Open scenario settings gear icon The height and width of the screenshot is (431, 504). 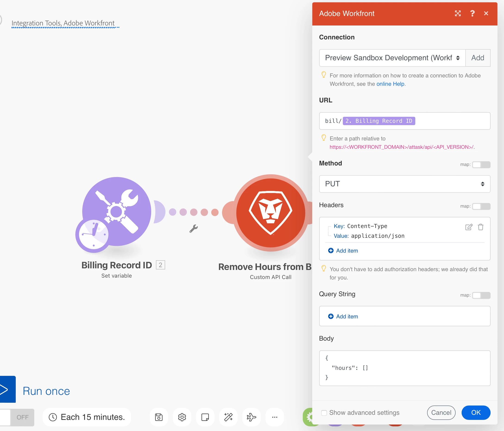click(x=182, y=417)
